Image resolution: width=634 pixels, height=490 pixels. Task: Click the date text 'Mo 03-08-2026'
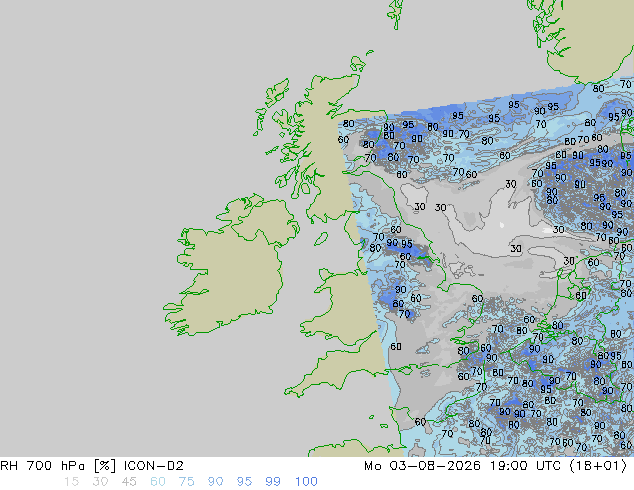click(422, 466)
